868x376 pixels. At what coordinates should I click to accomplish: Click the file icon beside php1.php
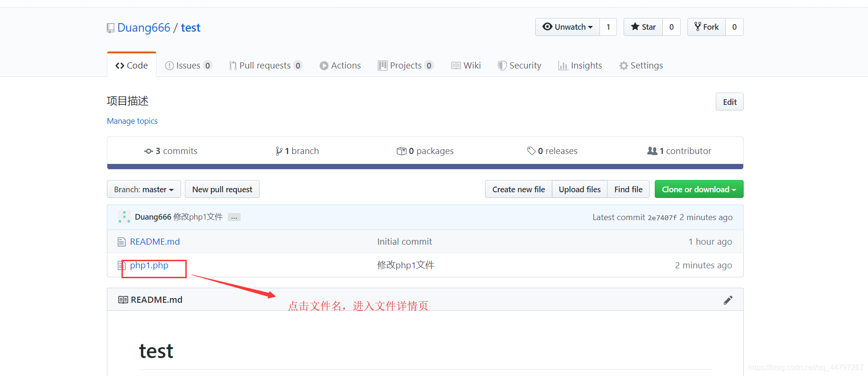[x=122, y=265]
